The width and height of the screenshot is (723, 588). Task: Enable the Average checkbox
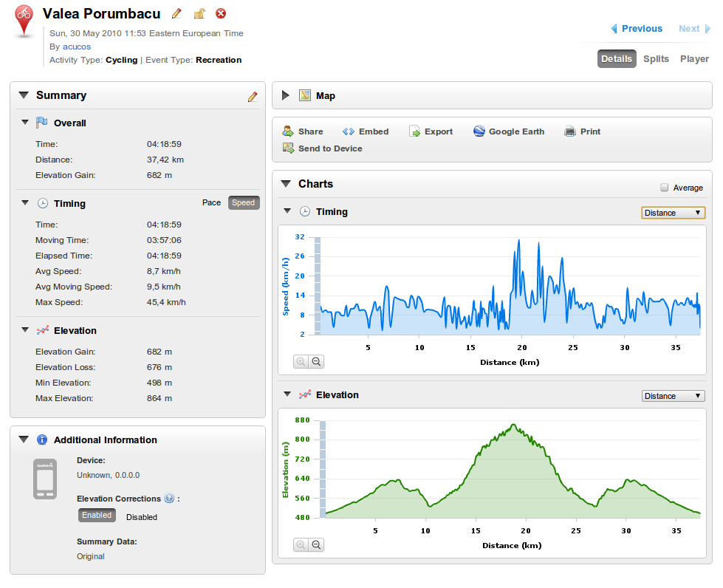(x=664, y=187)
